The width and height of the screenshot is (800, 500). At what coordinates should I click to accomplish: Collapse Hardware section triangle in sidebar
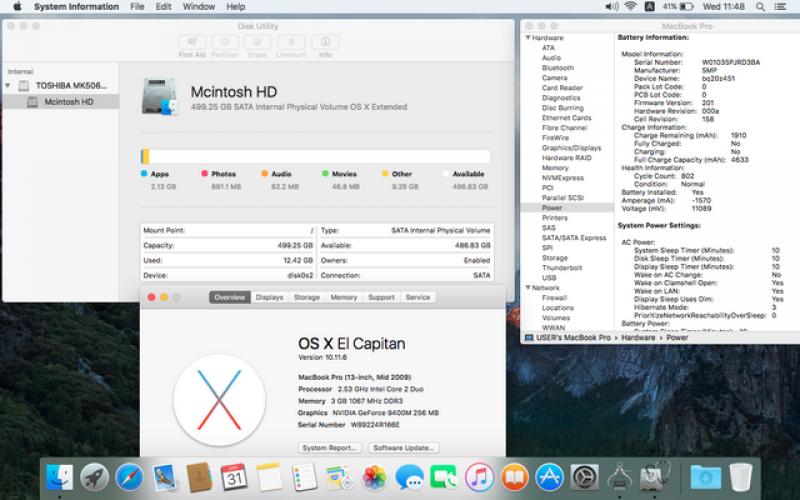(528, 38)
